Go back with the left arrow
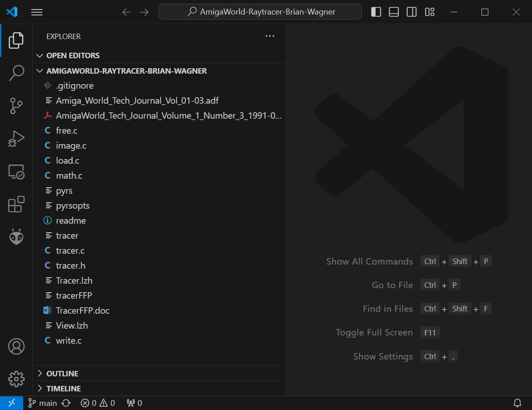The image size is (532, 410). (x=127, y=12)
